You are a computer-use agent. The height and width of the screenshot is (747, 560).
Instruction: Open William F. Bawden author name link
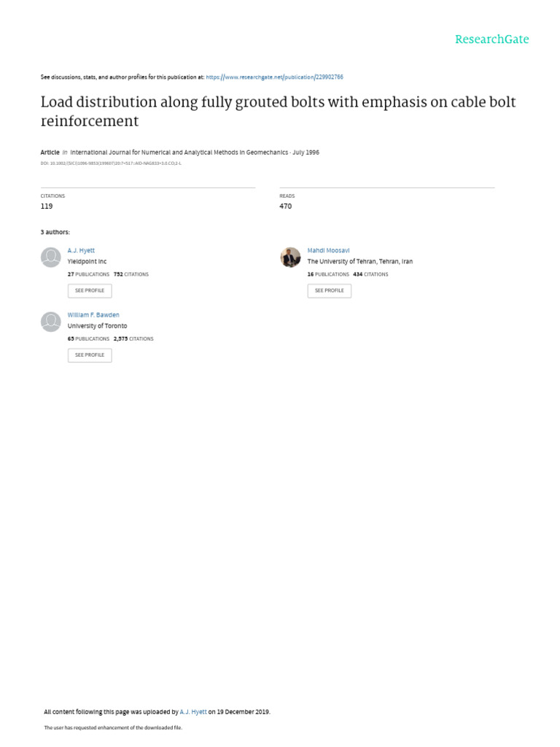(x=93, y=315)
